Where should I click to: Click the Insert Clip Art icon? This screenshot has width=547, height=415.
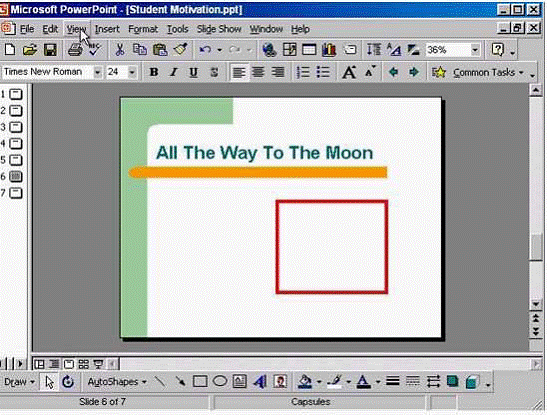280,382
